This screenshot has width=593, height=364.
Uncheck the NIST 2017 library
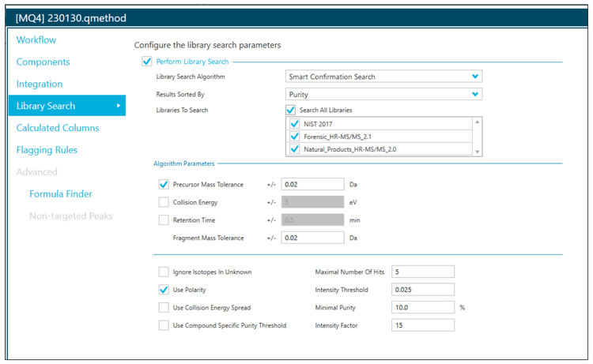[x=295, y=124]
